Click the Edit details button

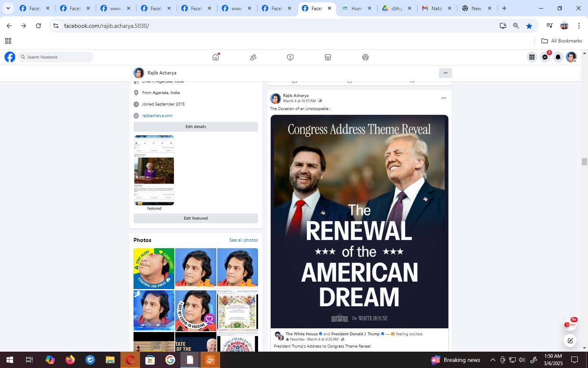click(196, 127)
